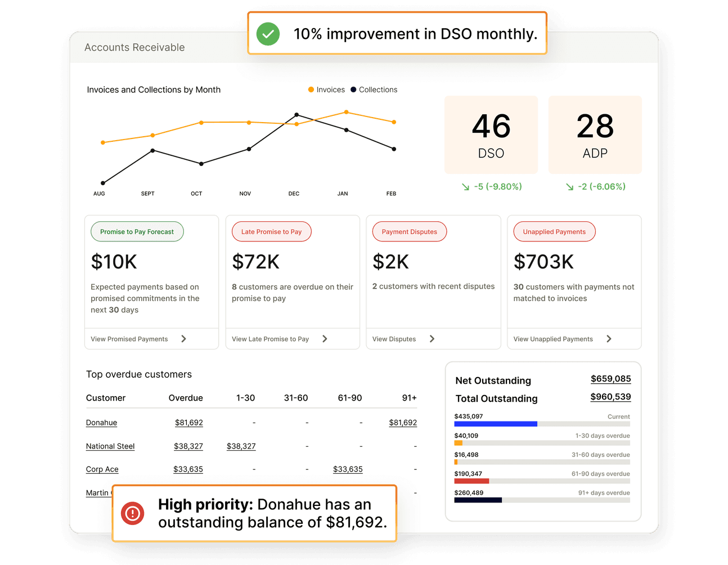Click the ADP downward trend arrow icon
Screen dimensions: 728x565
tap(570, 187)
